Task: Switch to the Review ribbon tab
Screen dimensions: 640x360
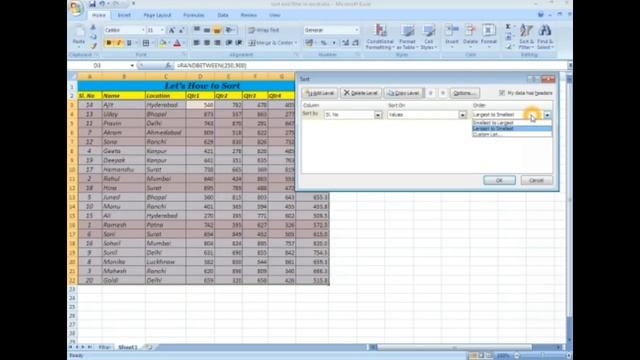Action: tap(249, 15)
